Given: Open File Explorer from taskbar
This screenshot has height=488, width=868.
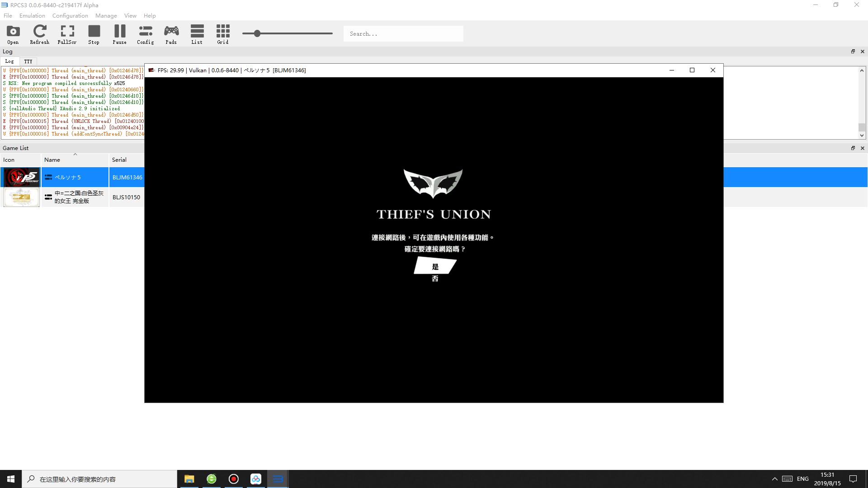Looking at the screenshot, I should [189, 479].
